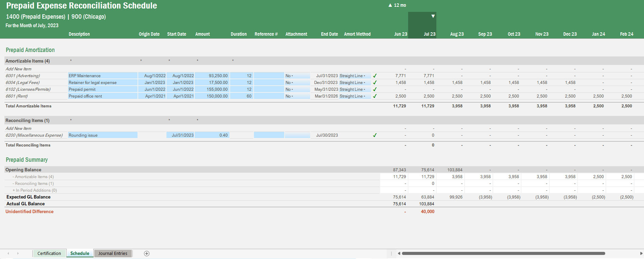Click Add New Item under Amortizable Items

click(x=18, y=69)
